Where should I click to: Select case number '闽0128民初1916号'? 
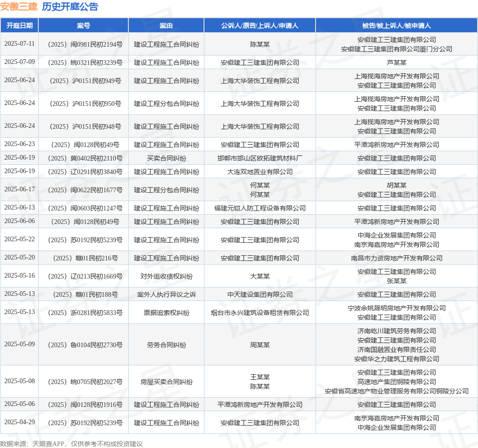pos(96,405)
